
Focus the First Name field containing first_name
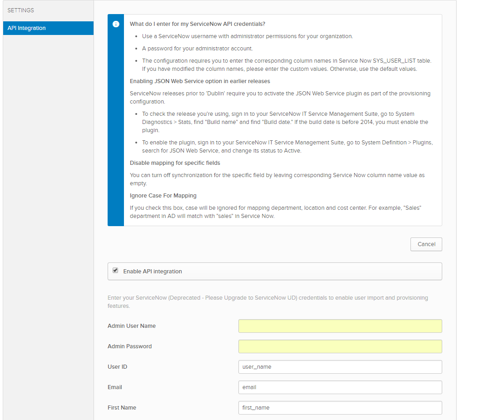(340, 408)
